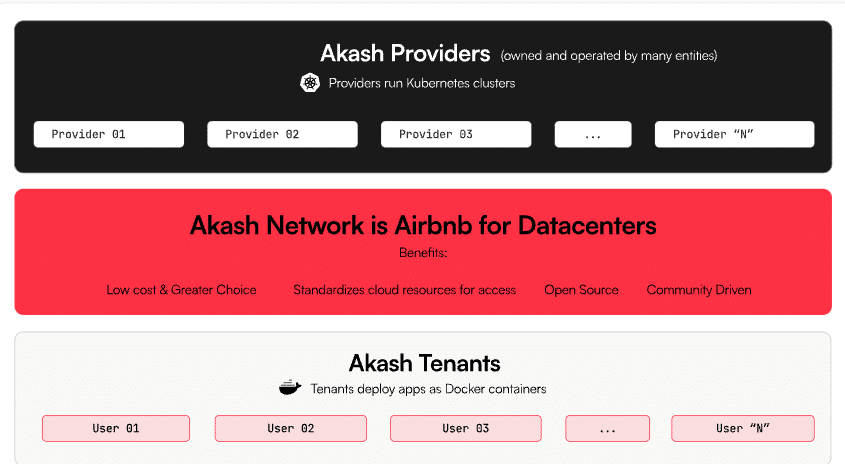Viewport: 845px width, 464px height.
Task: Click the Community Driven benefit text
Action: tap(699, 290)
